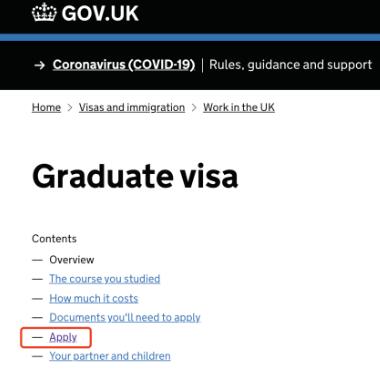
Task: Navigate to Work in the UK breadcrumb
Action: [239, 108]
